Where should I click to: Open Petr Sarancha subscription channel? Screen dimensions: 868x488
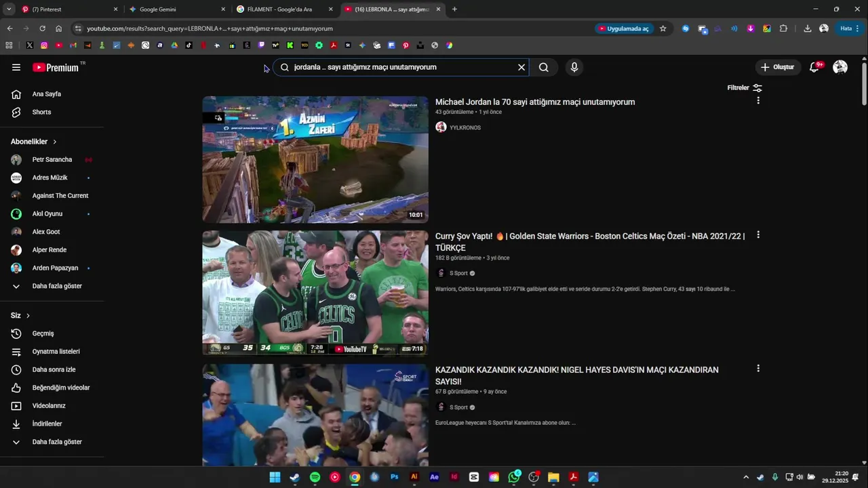click(x=52, y=160)
